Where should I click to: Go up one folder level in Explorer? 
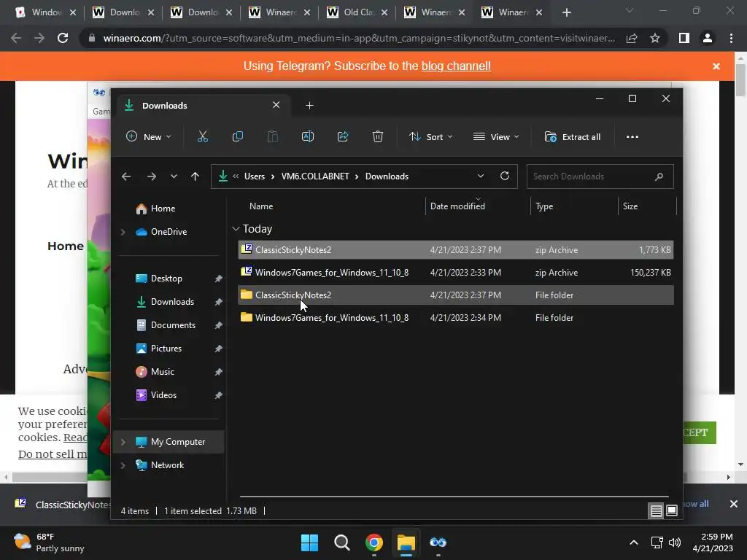(x=195, y=176)
